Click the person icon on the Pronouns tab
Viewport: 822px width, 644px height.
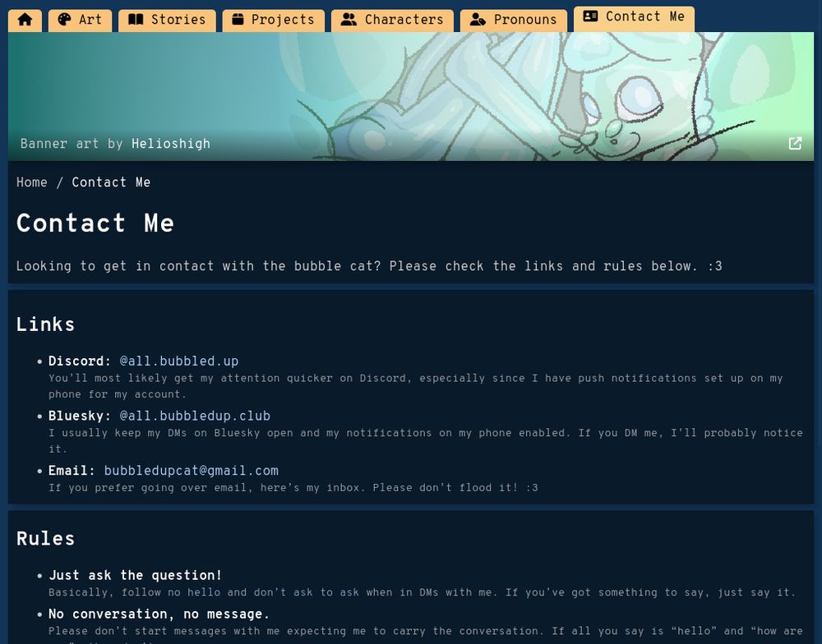(x=478, y=20)
